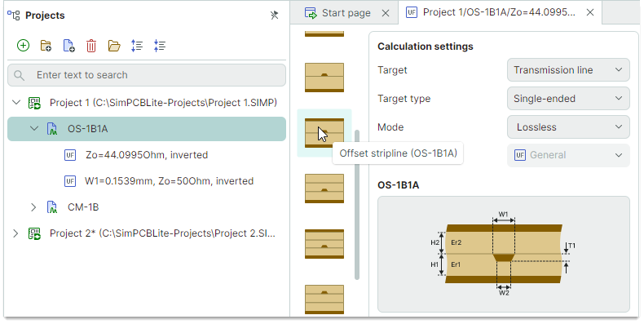
Task: Click the Enter text to search field
Action: (x=147, y=75)
